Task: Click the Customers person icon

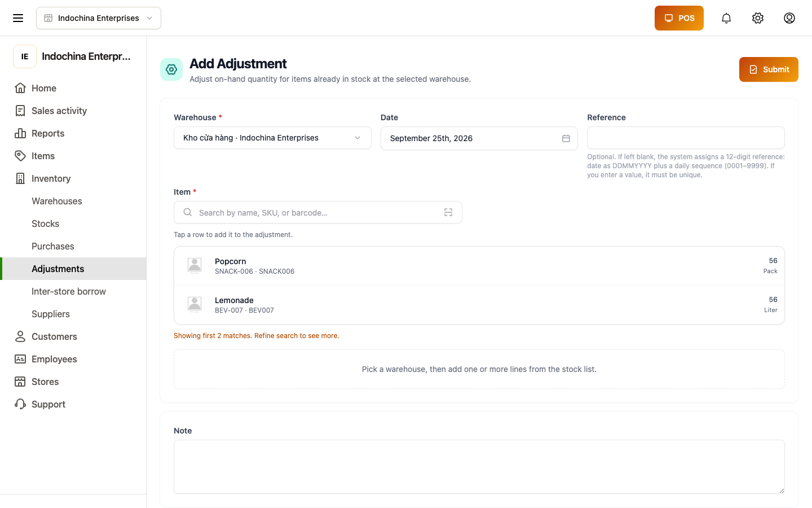Action: click(x=20, y=336)
